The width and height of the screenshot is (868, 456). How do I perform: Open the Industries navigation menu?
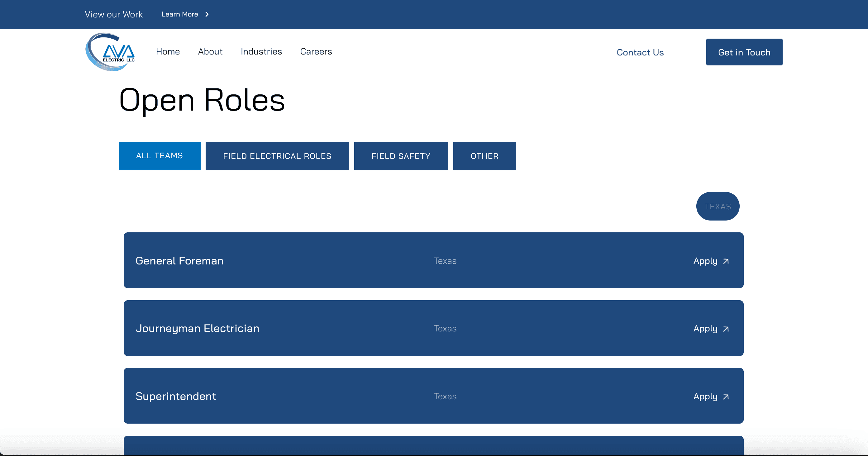click(x=261, y=51)
